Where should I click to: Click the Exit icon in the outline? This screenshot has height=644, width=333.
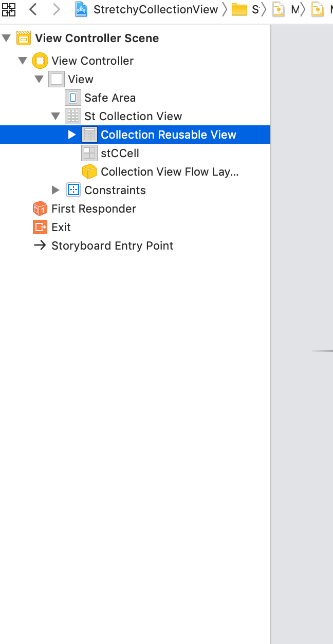[x=40, y=227]
